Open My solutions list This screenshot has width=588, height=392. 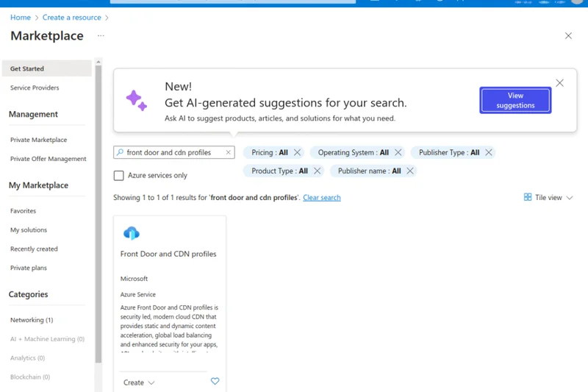[x=29, y=230]
